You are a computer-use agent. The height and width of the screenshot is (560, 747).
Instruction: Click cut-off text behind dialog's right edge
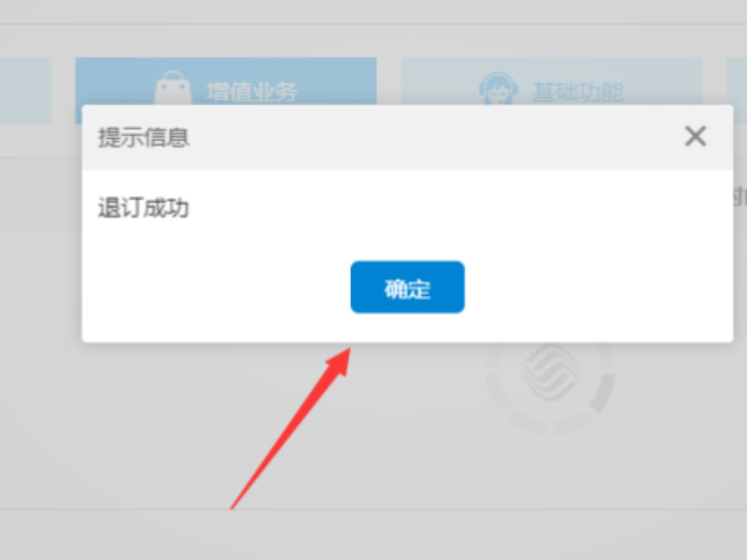click(x=740, y=196)
